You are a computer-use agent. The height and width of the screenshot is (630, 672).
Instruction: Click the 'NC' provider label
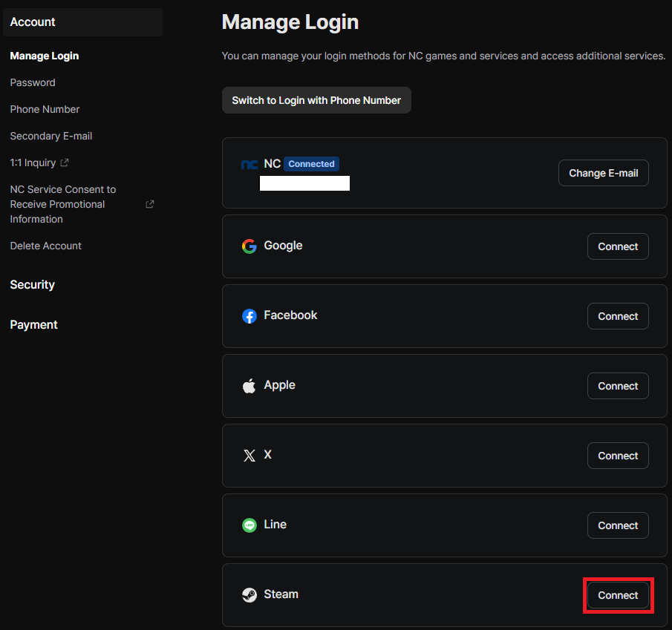point(273,163)
